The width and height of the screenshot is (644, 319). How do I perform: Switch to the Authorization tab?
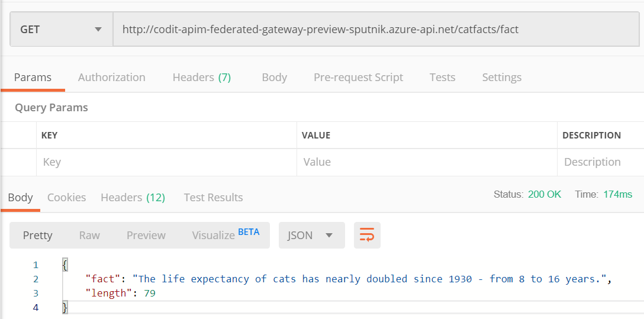click(x=111, y=78)
